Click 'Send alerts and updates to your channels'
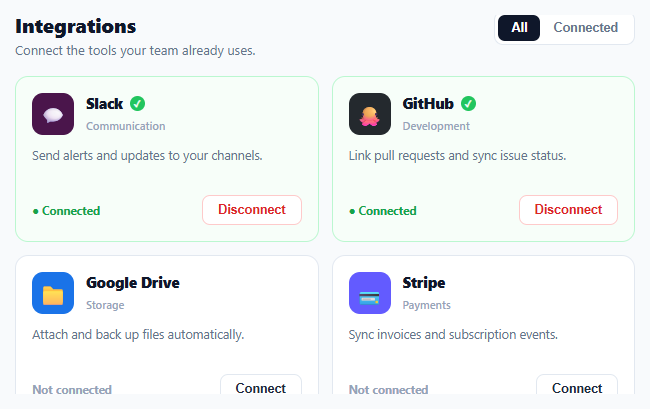This screenshot has width=650, height=409. tap(147, 156)
